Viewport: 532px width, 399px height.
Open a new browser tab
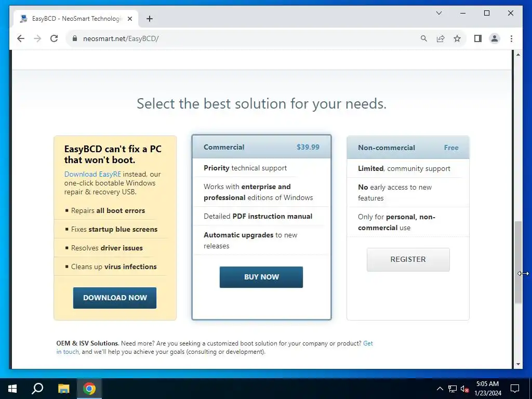[x=150, y=19]
